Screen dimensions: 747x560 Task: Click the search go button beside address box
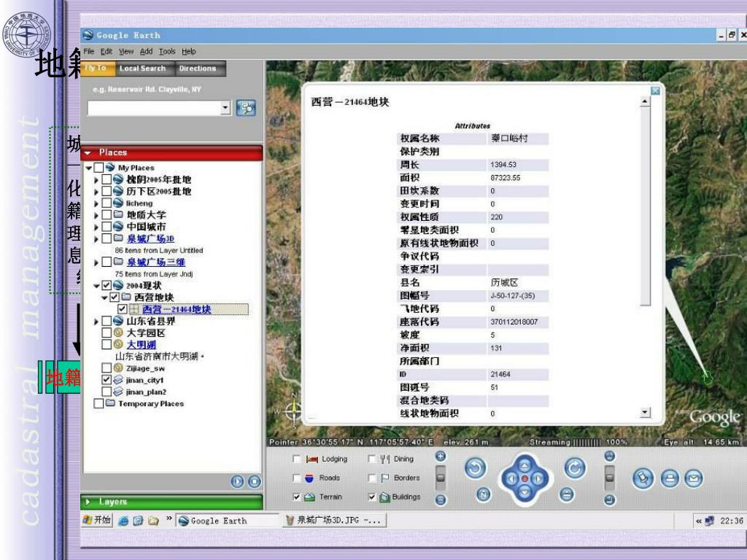[x=246, y=108]
